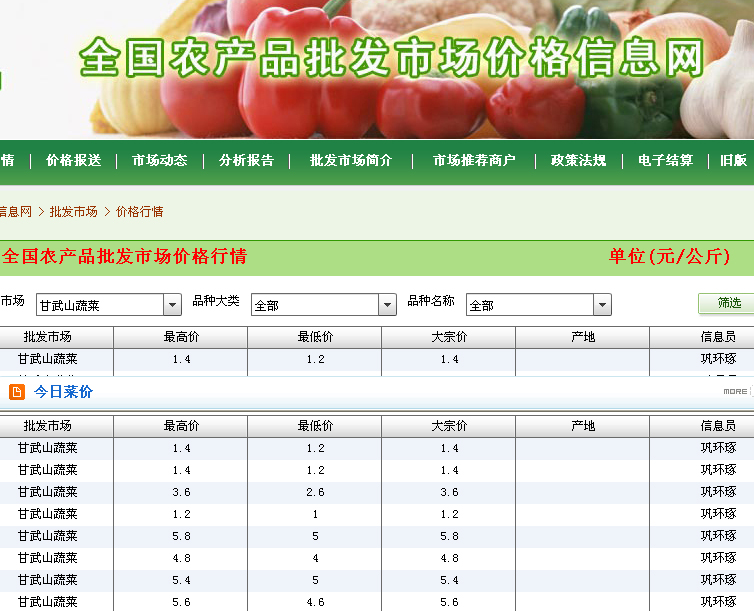754x611 pixels.
Task: Click the 大宗价 column header in lower table
Action: 449,426
